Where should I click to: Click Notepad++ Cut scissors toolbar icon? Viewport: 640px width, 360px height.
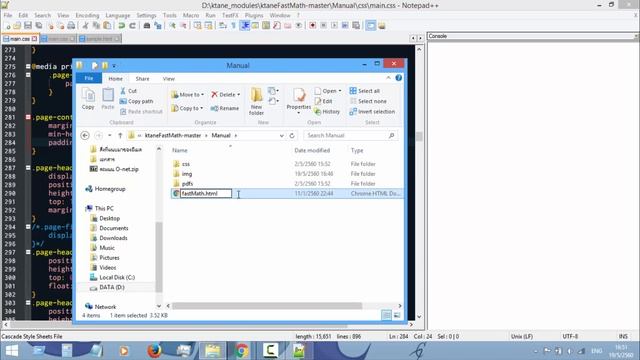(x=85, y=26)
